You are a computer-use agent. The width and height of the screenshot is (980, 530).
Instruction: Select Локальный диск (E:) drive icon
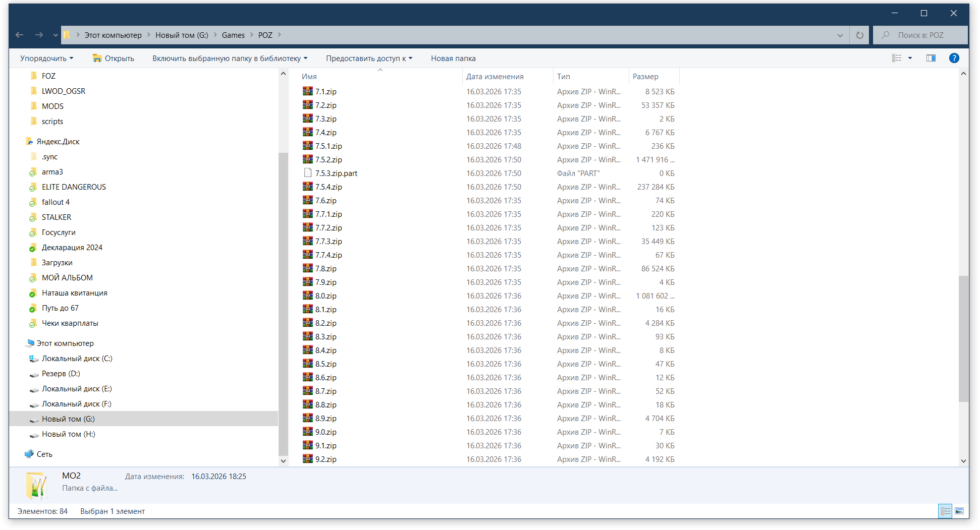click(34, 389)
